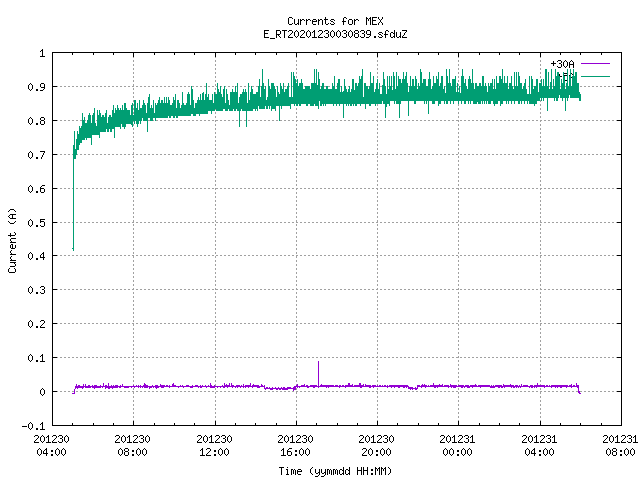
Task: Click x-axis label '201231 08:00'
Action: pos(620,446)
